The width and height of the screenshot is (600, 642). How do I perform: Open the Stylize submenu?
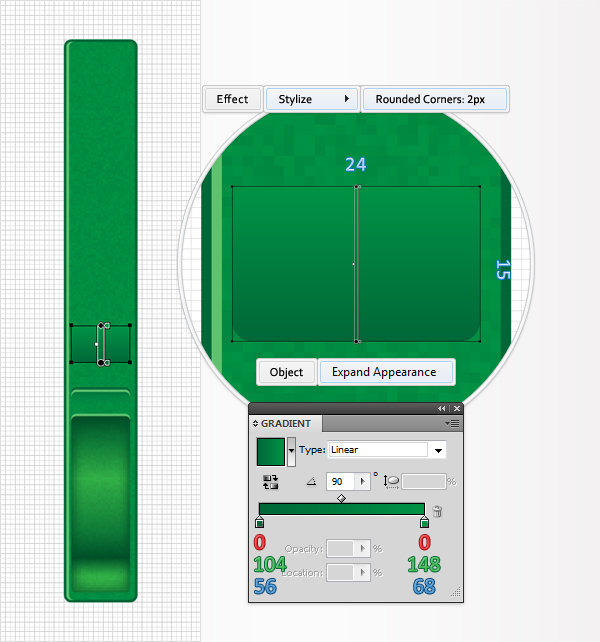tap(312, 99)
